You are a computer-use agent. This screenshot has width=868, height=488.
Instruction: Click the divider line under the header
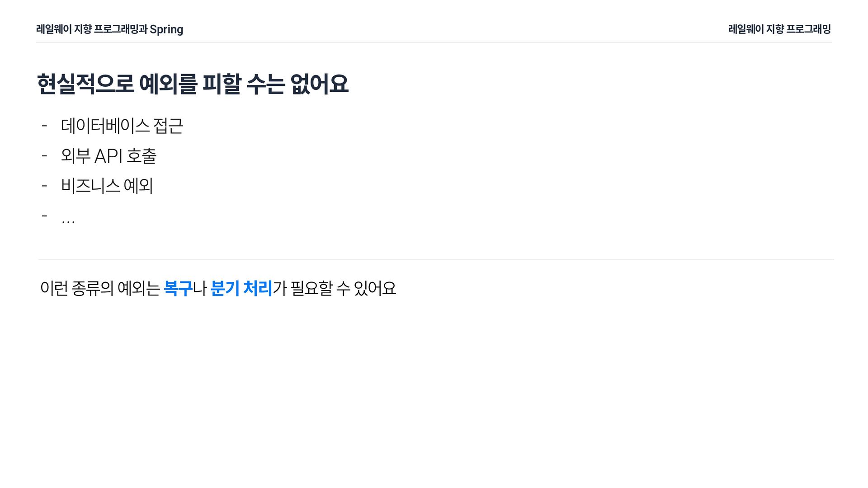tap(434, 42)
